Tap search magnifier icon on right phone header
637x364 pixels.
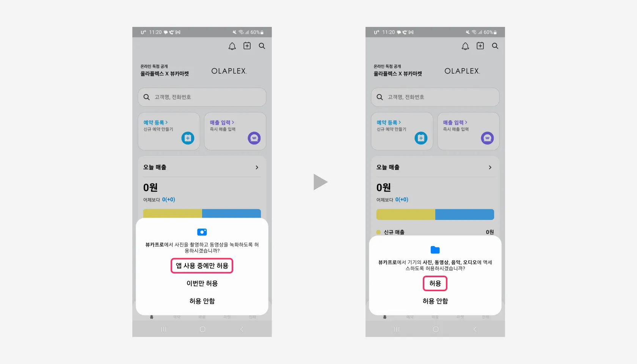495,46
